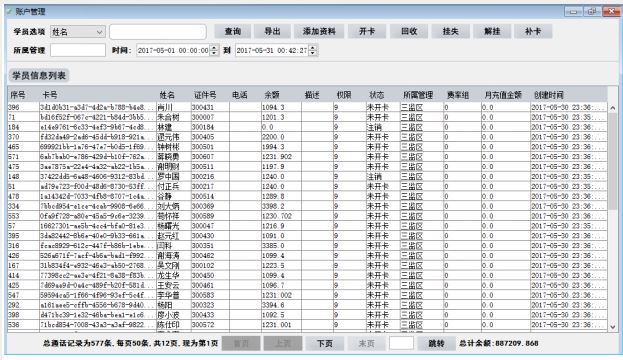Image resolution: width=623 pixels, height=360 pixels.
Task: Click the 下页 next page button
Action: [325, 343]
